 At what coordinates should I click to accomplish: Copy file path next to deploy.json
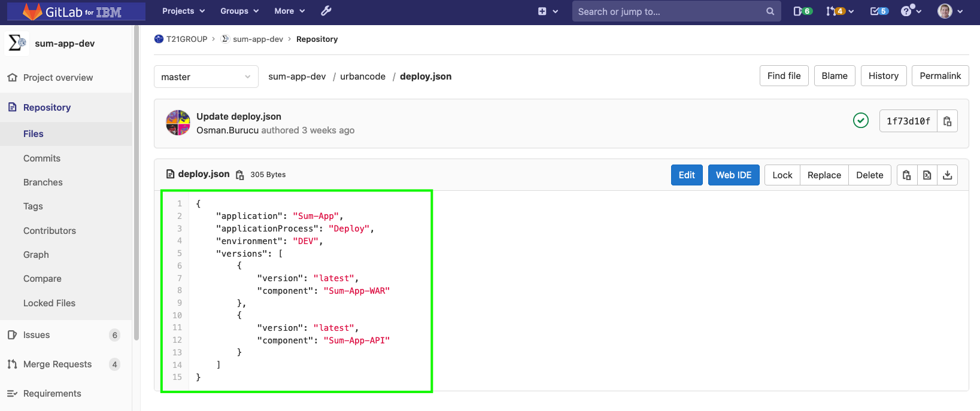pyautogui.click(x=240, y=175)
